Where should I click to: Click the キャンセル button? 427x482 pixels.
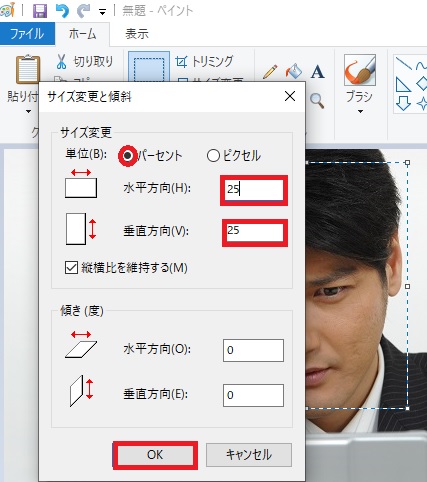[x=249, y=455]
